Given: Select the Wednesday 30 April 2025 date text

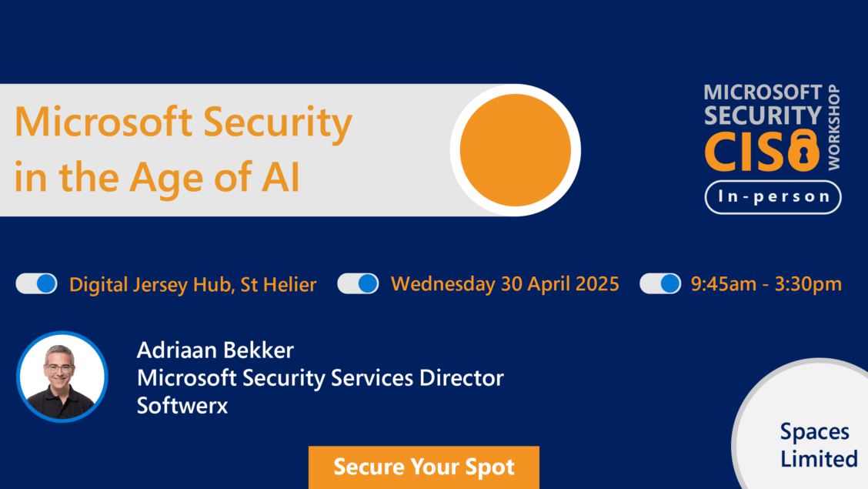Looking at the screenshot, I should point(505,283).
